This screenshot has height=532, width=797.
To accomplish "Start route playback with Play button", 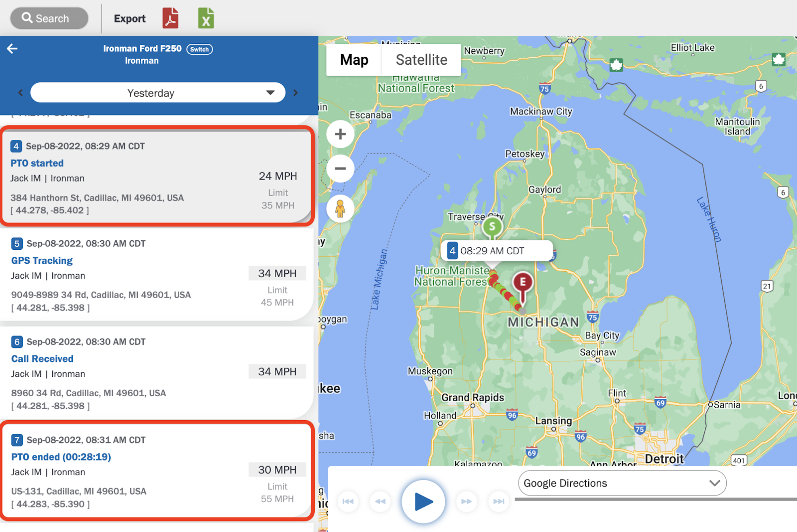I will pyautogui.click(x=423, y=501).
